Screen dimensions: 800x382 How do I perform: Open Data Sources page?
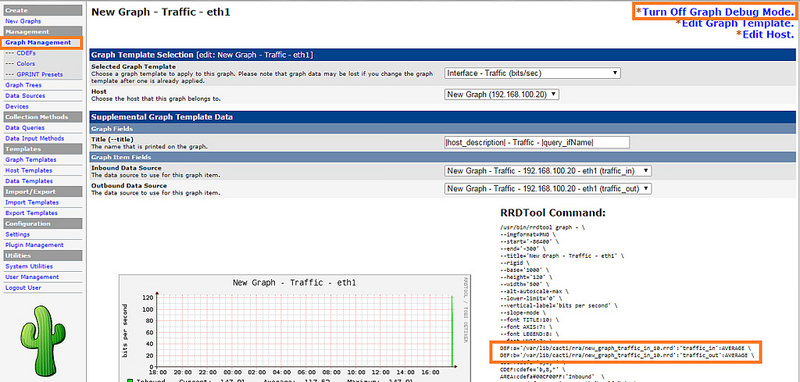pyautogui.click(x=25, y=96)
